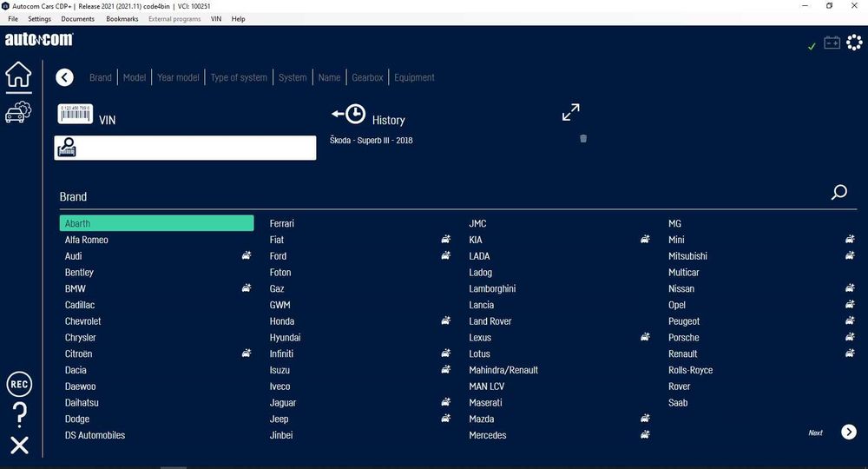Click the battery voltage icon
This screenshot has height=469, width=868.
tap(832, 43)
